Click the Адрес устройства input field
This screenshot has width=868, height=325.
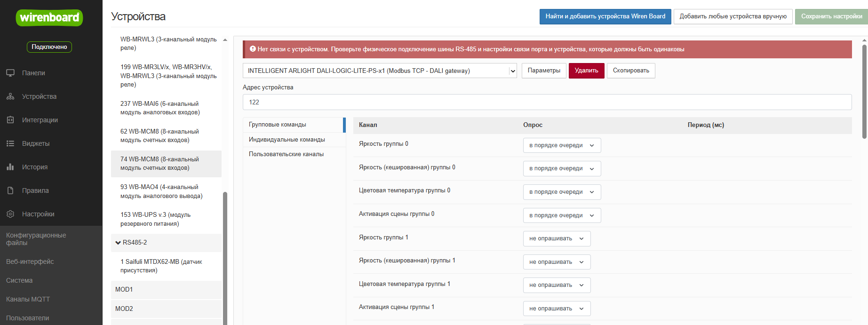[547, 102]
